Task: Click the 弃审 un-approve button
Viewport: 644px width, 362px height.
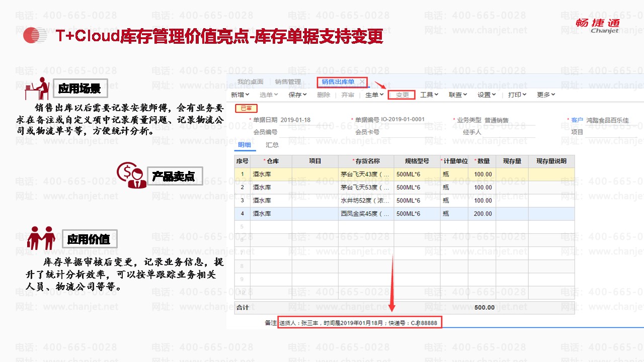Action: (348, 95)
